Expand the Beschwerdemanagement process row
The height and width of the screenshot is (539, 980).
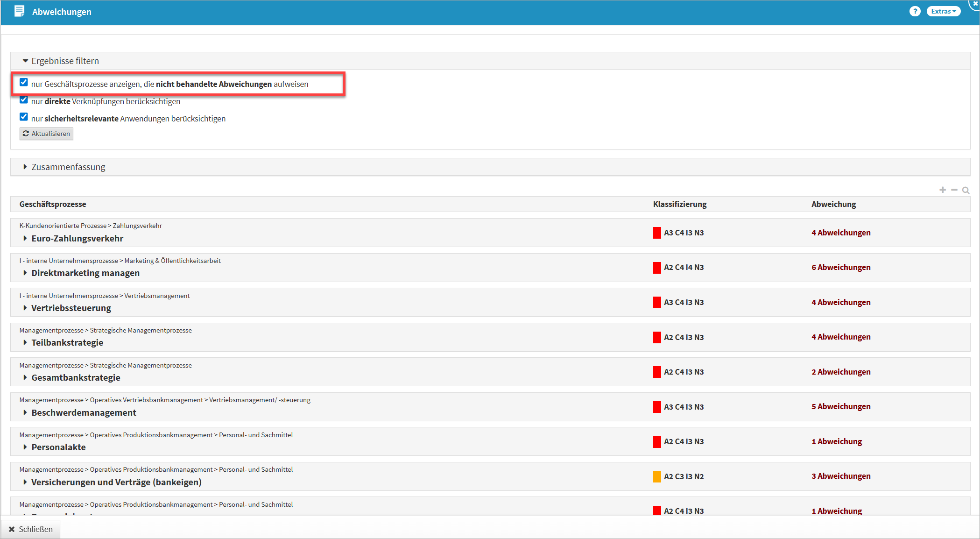point(25,412)
